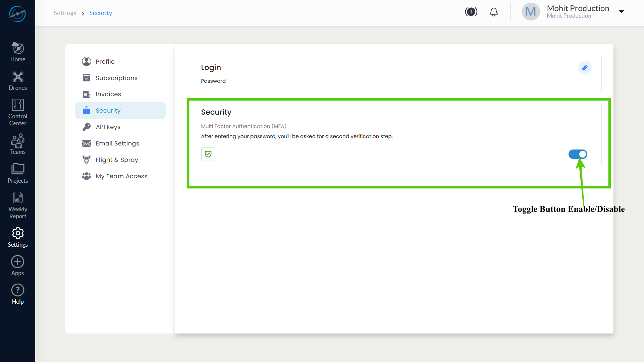Open Projects from the sidebar

tap(18, 173)
